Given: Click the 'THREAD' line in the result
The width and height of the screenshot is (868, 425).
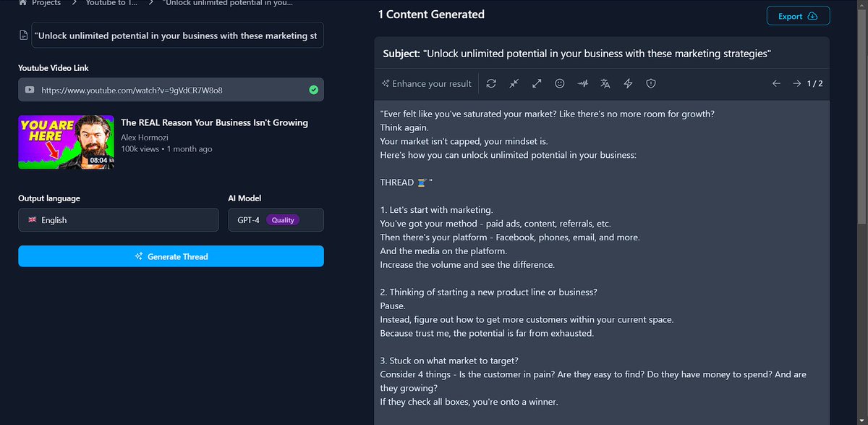Looking at the screenshot, I should [x=406, y=182].
